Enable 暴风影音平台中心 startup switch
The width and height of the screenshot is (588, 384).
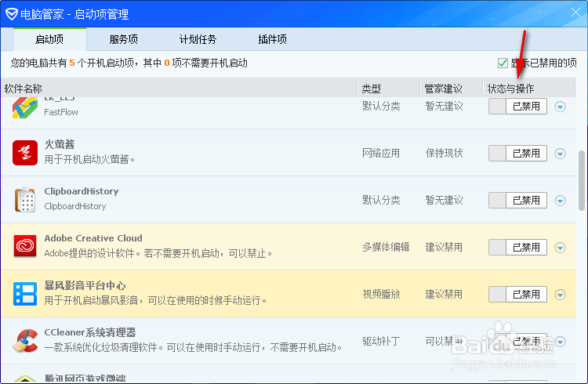point(517,295)
